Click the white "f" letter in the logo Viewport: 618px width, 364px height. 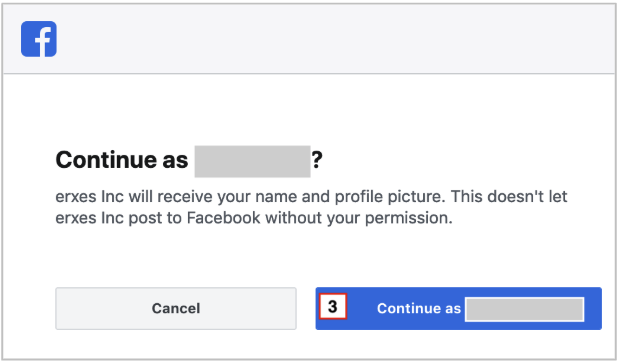pyautogui.click(x=43, y=41)
